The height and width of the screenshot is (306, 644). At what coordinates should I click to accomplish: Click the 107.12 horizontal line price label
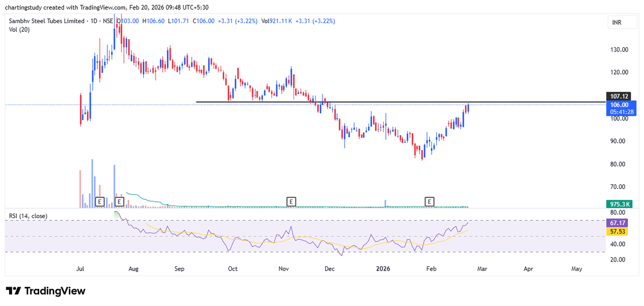click(x=619, y=96)
